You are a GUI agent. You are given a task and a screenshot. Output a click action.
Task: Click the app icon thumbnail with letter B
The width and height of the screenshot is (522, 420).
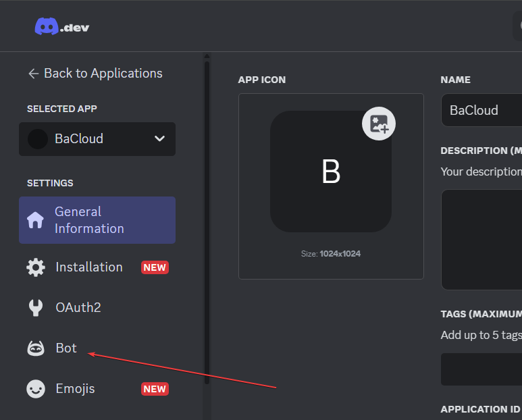(x=331, y=172)
